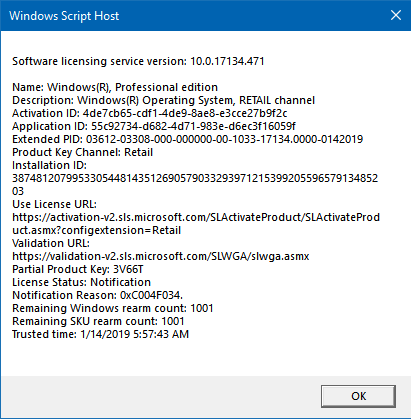Click the OK button
The height and width of the screenshot is (419, 411).
click(x=358, y=396)
